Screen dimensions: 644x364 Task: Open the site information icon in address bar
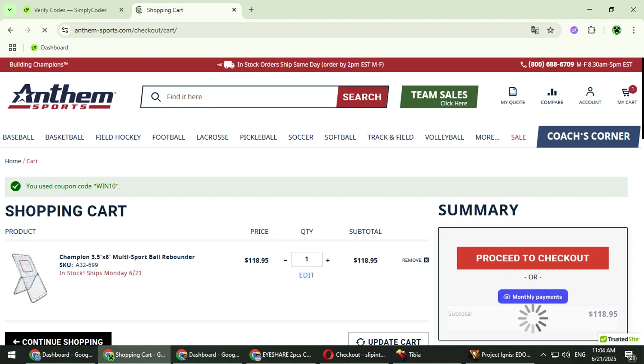pos(65,30)
